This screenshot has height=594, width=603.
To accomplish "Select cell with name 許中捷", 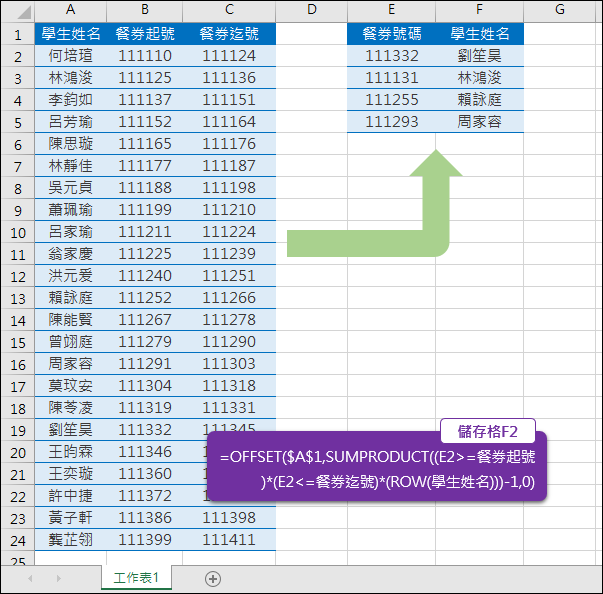I will click(71, 496).
